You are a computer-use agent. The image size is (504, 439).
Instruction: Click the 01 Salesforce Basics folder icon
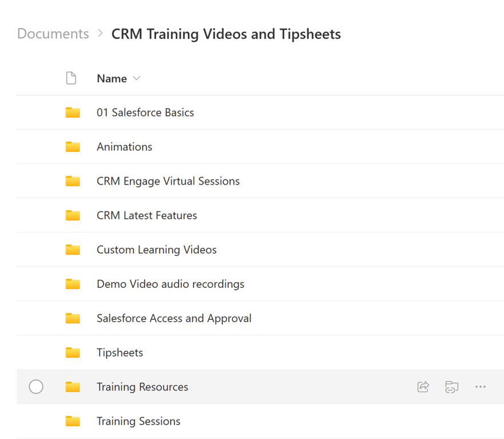pyautogui.click(x=73, y=113)
